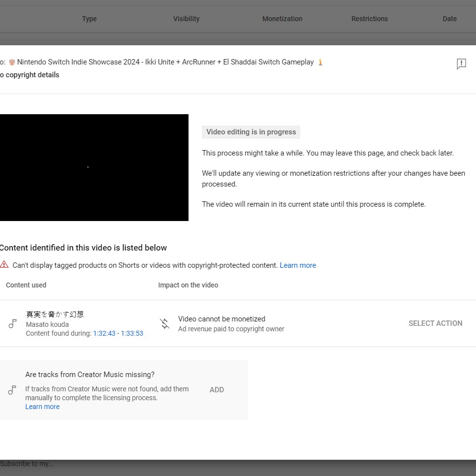Click Video editing is in progress badge
476x476 pixels.
[x=251, y=132]
